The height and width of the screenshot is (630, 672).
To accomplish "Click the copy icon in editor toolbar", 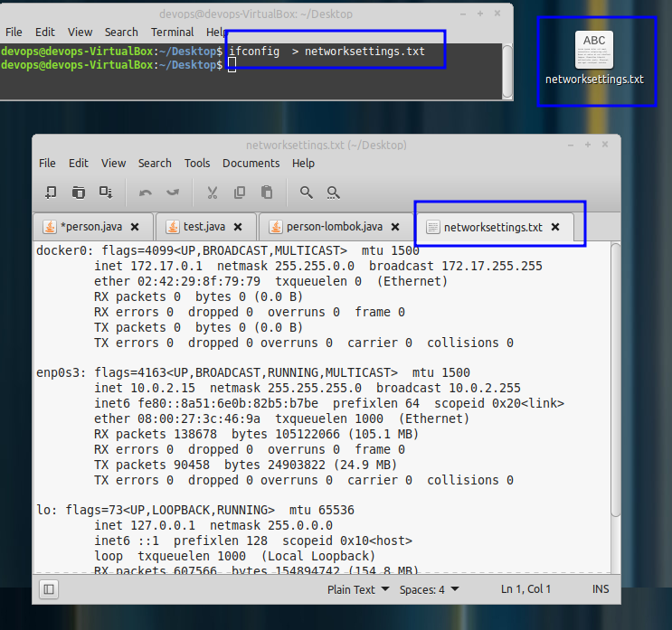I will click(x=240, y=193).
